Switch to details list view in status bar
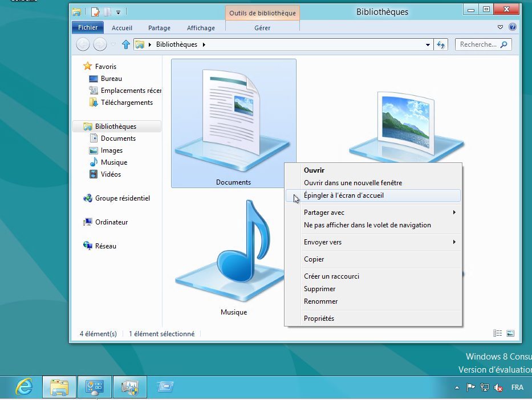 point(498,334)
